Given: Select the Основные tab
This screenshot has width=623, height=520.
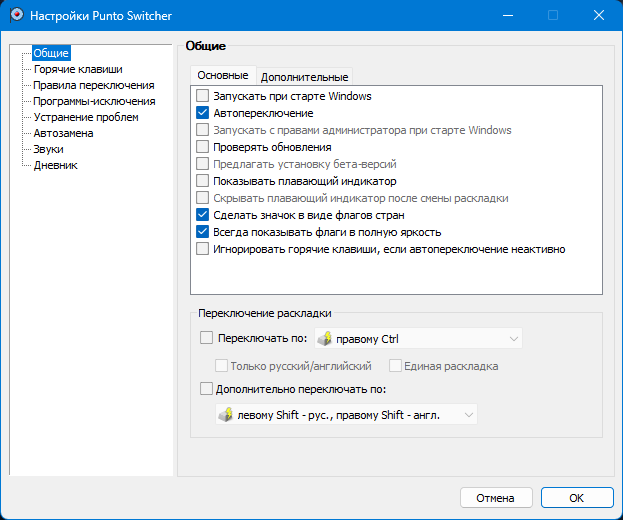Looking at the screenshot, I should tap(222, 76).
